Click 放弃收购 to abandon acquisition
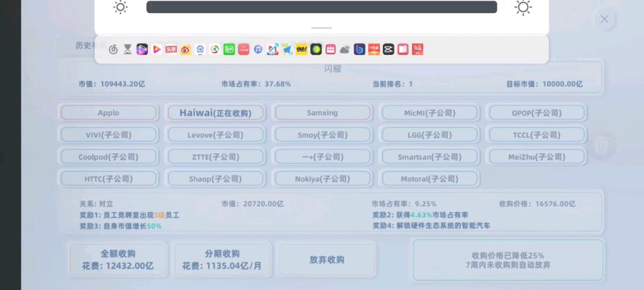644x290 pixels. [327, 260]
